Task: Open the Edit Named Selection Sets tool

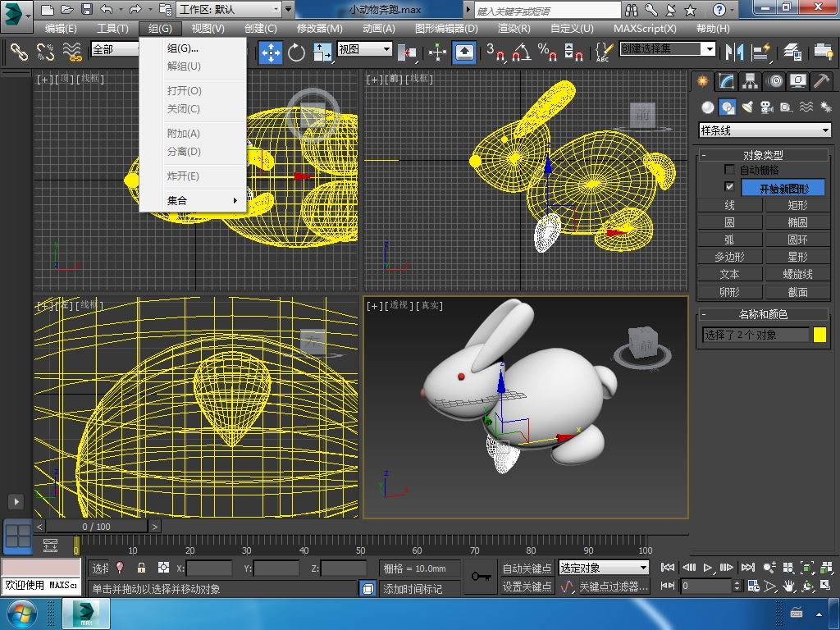Action: (603, 52)
